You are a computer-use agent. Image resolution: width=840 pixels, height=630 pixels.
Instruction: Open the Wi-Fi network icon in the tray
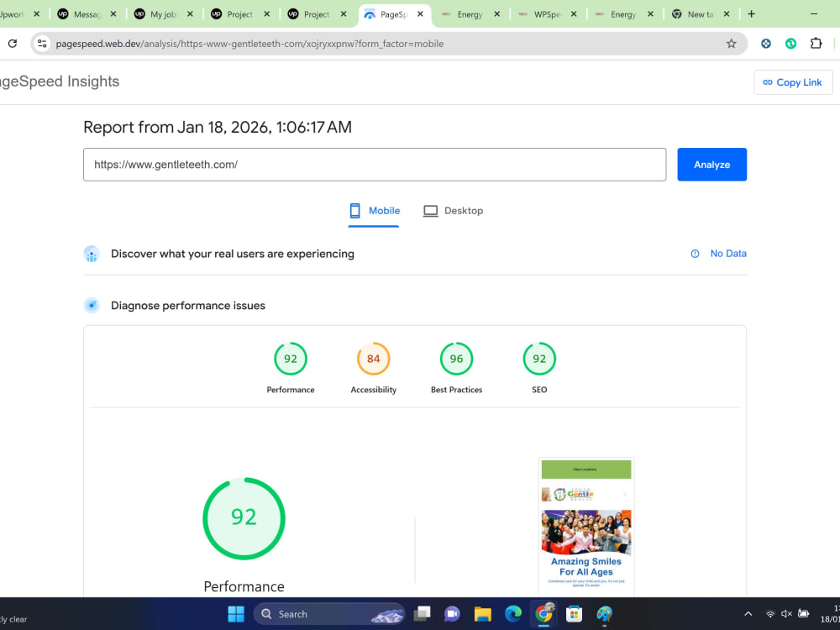tap(769, 614)
